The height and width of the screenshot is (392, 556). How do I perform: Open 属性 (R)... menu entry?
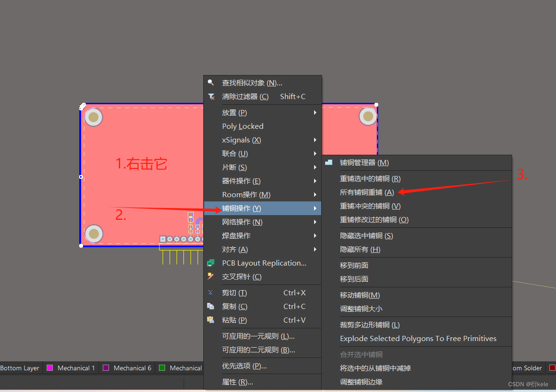click(263, 382)
